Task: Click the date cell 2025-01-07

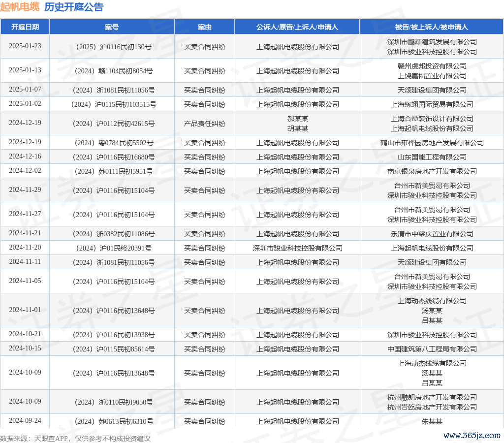Action: tap(25, 90)
